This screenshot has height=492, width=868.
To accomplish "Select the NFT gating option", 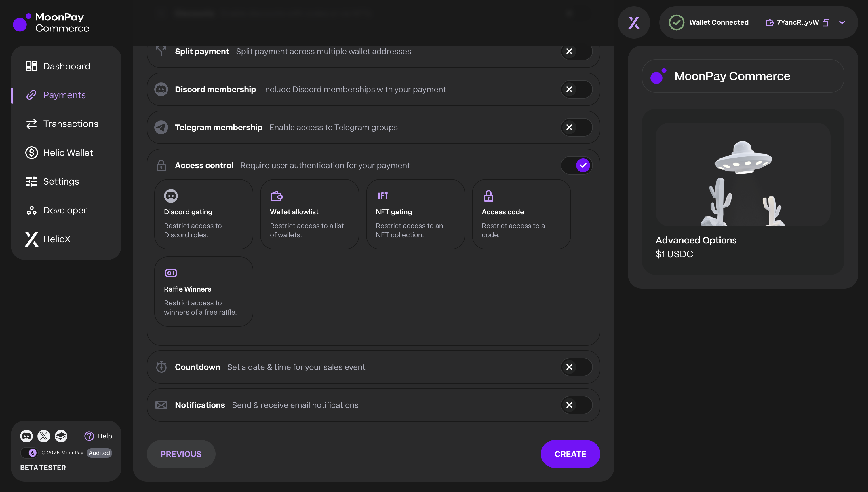I will (x=415, y=214).
